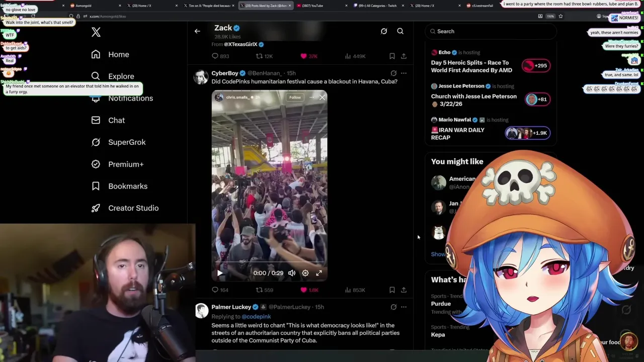Bookmark the post with 449K views

pyautogui.click(x=392, y=56)
